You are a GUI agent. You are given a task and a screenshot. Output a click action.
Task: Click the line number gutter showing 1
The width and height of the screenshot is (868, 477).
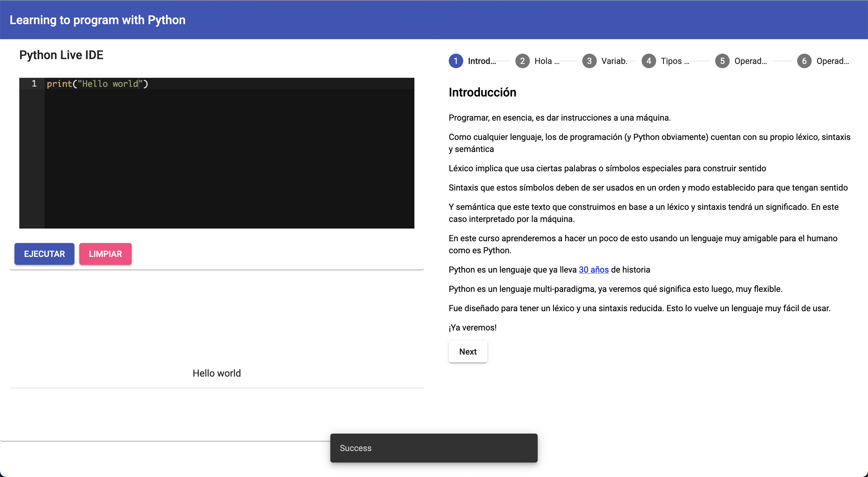tap(34, 84)
